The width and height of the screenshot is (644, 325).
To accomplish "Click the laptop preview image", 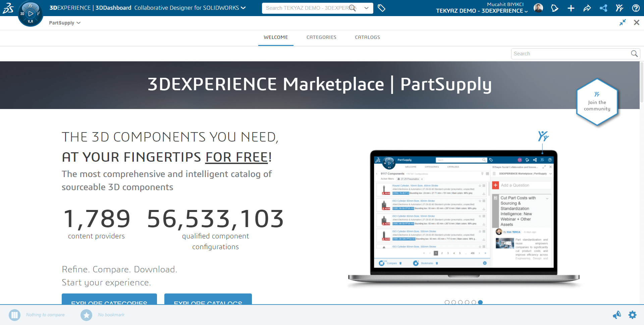I will click(464, 218).
